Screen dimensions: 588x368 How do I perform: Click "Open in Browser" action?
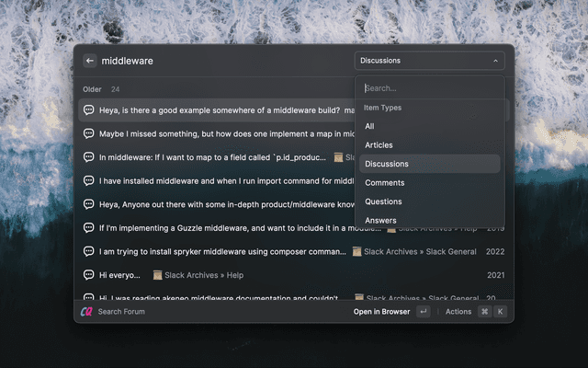click(x=381, y=312)
